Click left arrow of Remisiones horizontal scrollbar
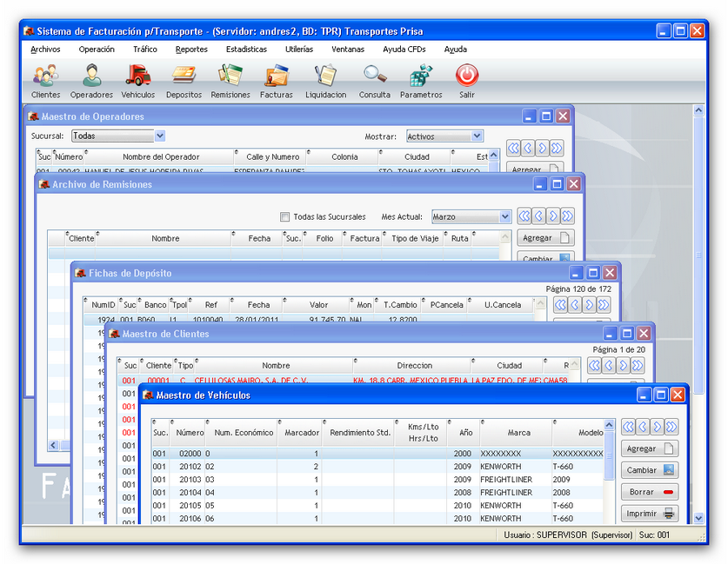 pyautogui.click(x=53, y=445)
